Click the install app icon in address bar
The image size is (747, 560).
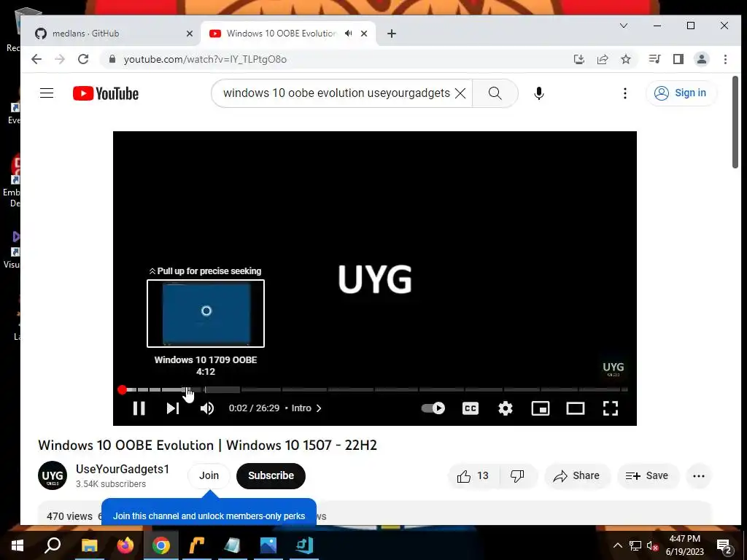[578, 59]
